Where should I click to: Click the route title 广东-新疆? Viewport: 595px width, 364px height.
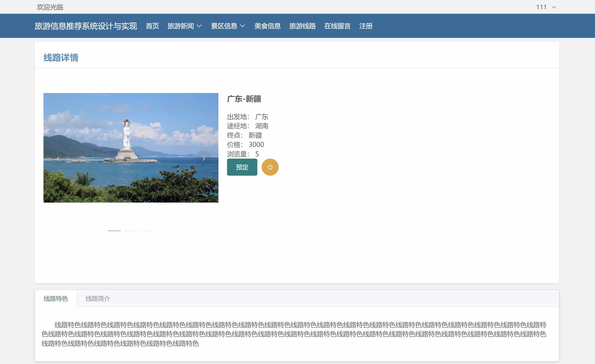pos(244,99)
